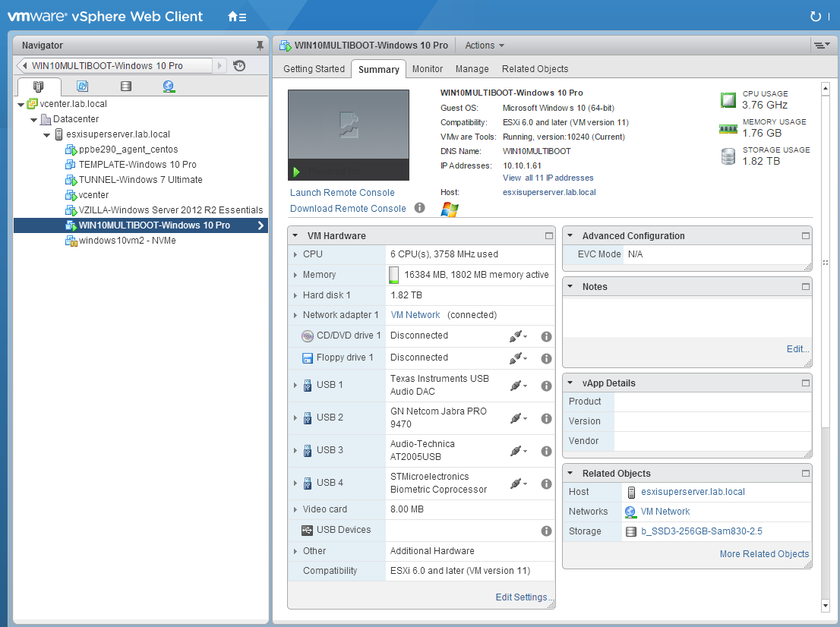Switch to Networking view icon

click(169, 87)
